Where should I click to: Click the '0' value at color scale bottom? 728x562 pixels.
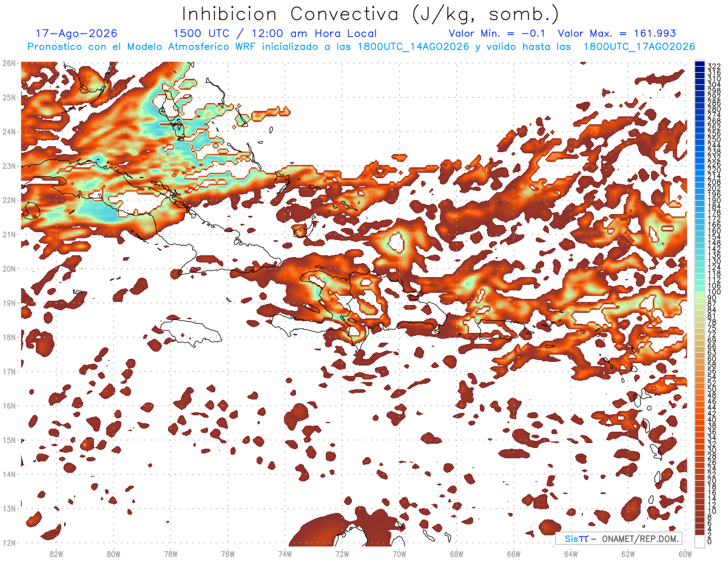709,541
